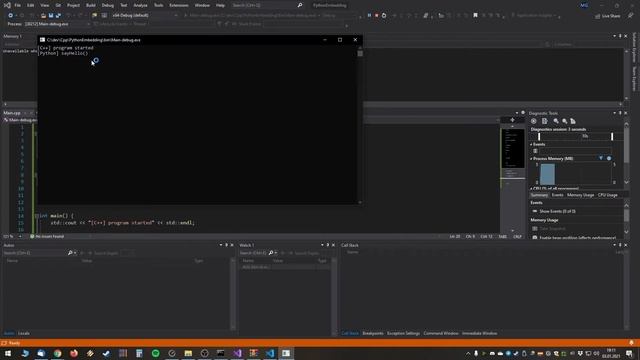Open file from the toolbar
This screenshot has height=360, width=640.
click(43, 15)
